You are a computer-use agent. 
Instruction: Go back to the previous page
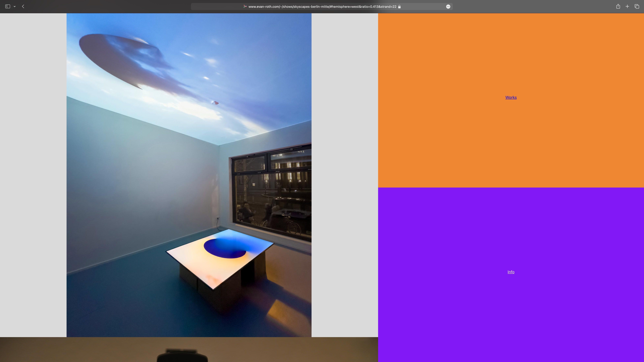23,7
